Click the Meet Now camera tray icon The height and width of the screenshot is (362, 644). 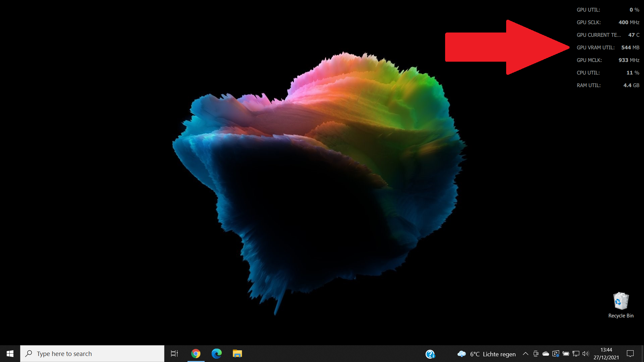point(536,354)
